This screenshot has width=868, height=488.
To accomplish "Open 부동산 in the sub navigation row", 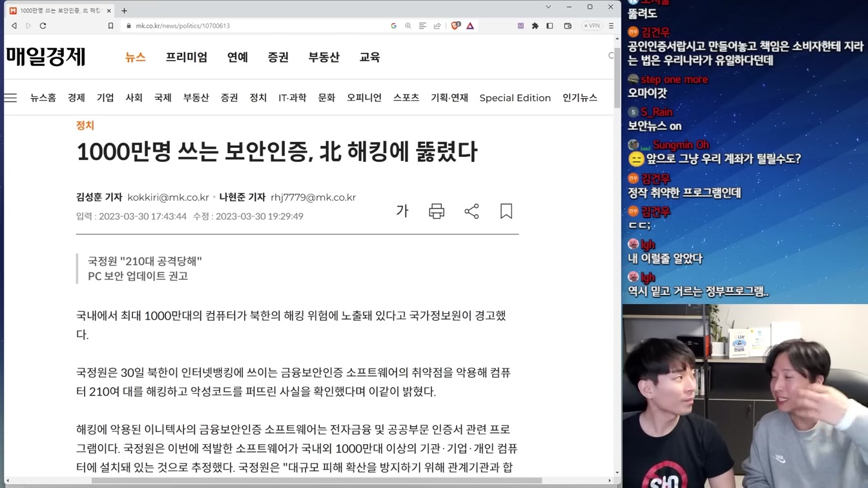I will [196, 98].
